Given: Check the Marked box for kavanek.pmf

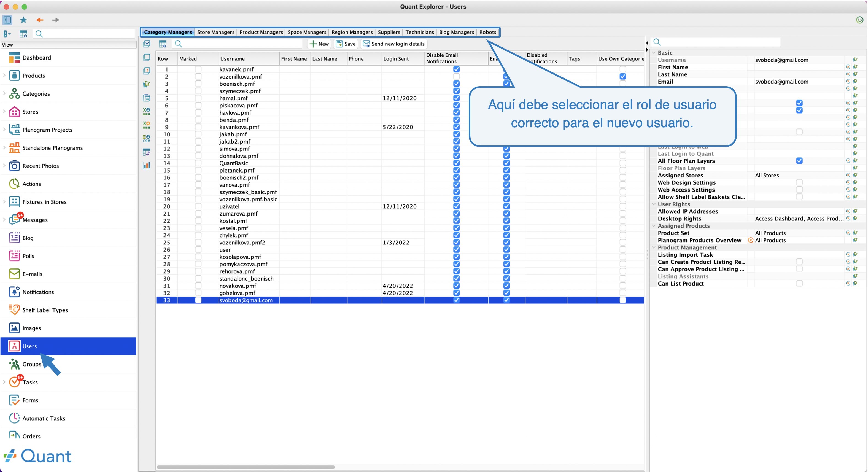Looking at the screenshot, I should click(x=198, y=69).
